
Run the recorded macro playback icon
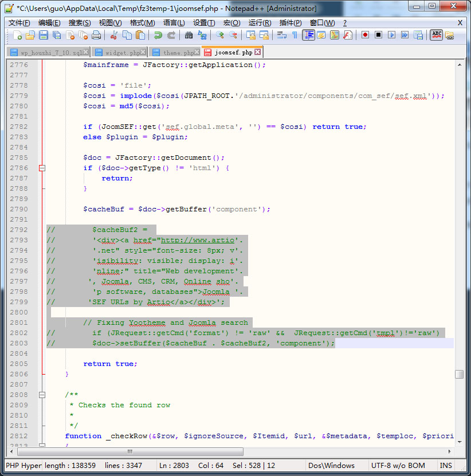391,34
